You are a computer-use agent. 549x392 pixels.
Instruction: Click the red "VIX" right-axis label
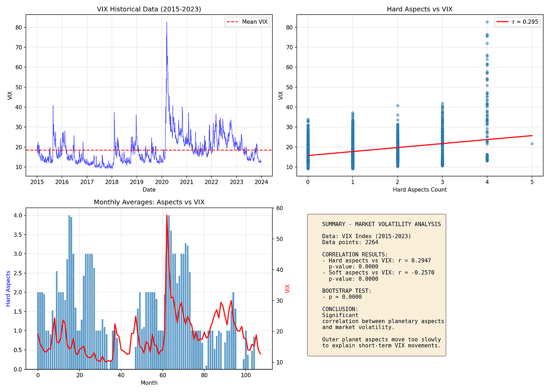287,288
